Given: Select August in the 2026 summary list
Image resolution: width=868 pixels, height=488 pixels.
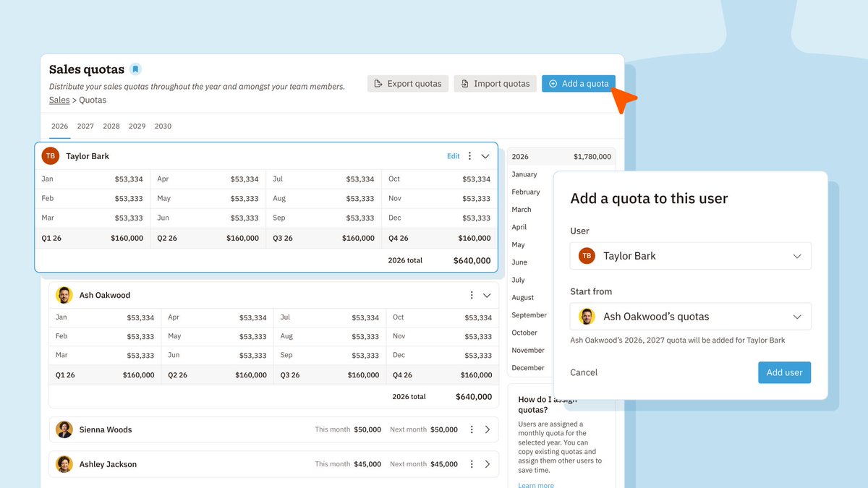Looking at the screenshot, I should point(523,297).
